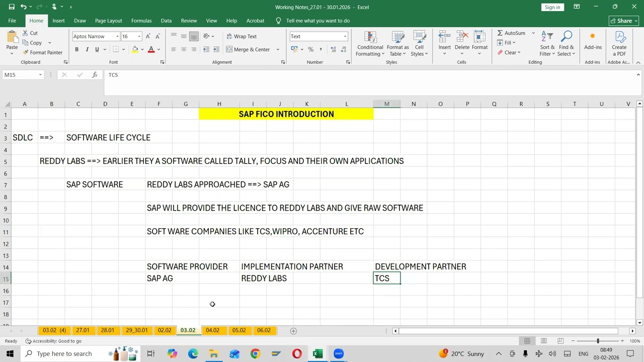
Task: Apply Comma Style format
Action: pos(320,49)
